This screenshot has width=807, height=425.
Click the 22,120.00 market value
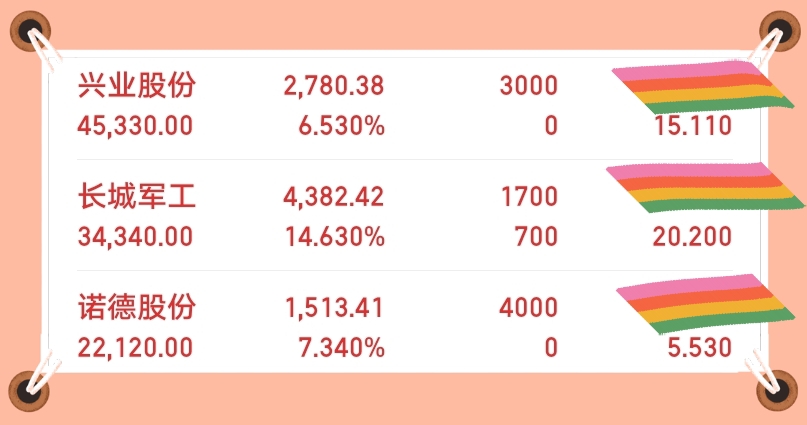tap(135, 347)
